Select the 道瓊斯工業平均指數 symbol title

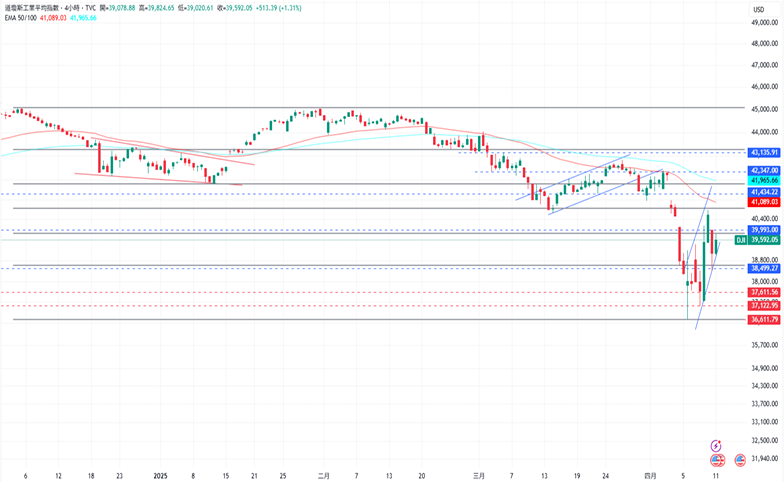point(33,8)
